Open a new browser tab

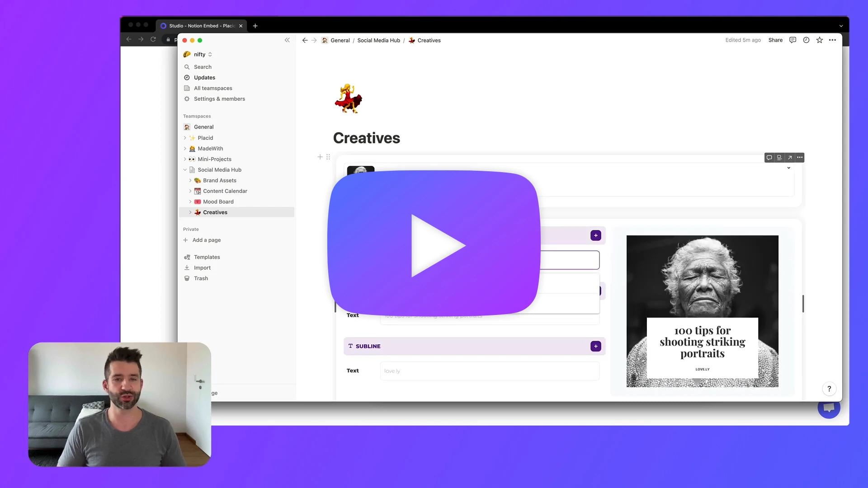click(255, 26)
